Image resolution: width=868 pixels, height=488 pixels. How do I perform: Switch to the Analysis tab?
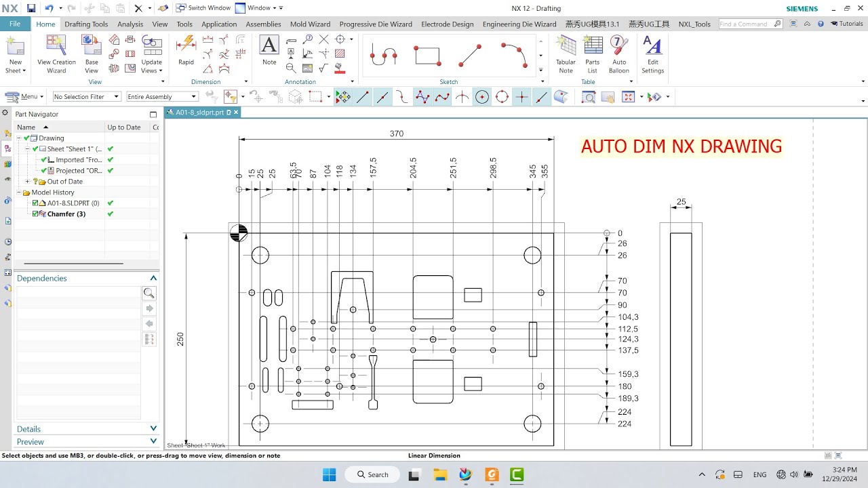(x=130, y=24)
